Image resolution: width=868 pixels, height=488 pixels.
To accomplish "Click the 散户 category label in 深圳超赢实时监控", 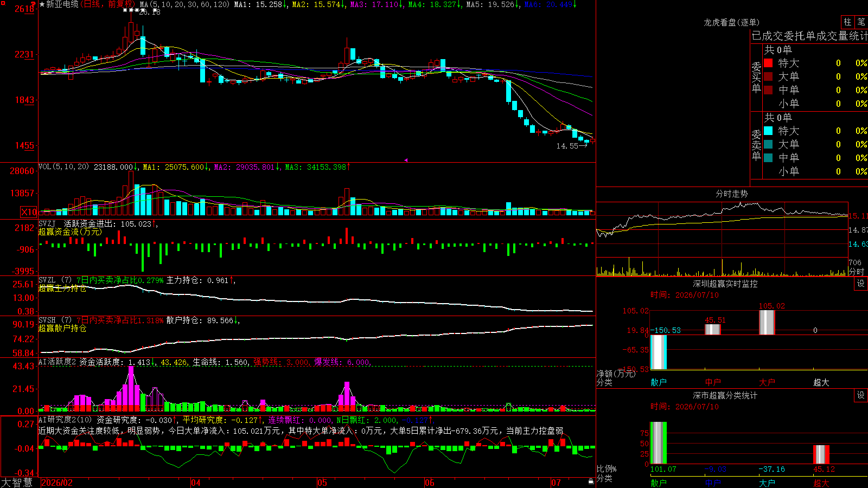I will click(659, 382).
